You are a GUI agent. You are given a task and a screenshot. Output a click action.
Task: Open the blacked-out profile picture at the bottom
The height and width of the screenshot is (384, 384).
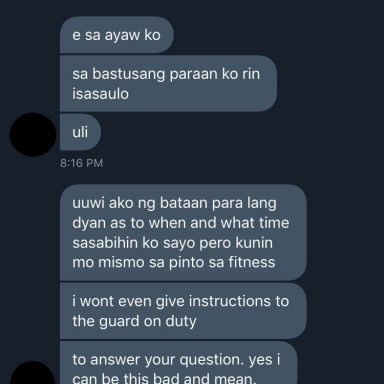pyautogui.click(x=33, y=372)
